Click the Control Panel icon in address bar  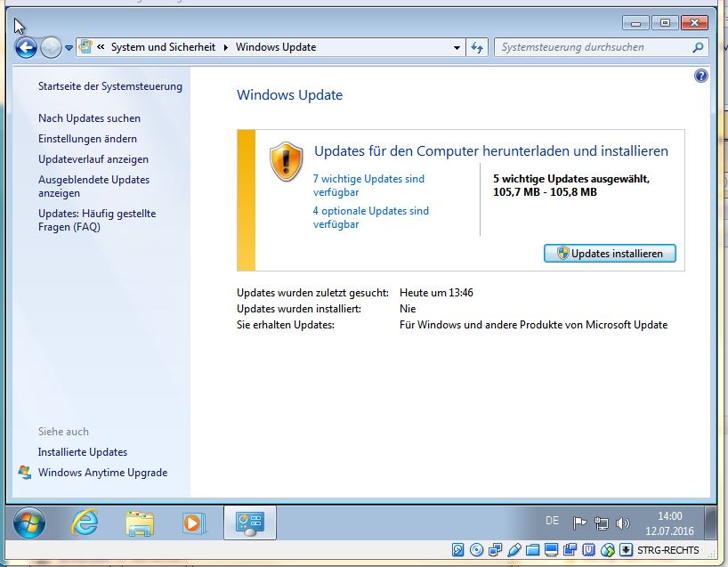pyautogui.click(x=85, y=47)
